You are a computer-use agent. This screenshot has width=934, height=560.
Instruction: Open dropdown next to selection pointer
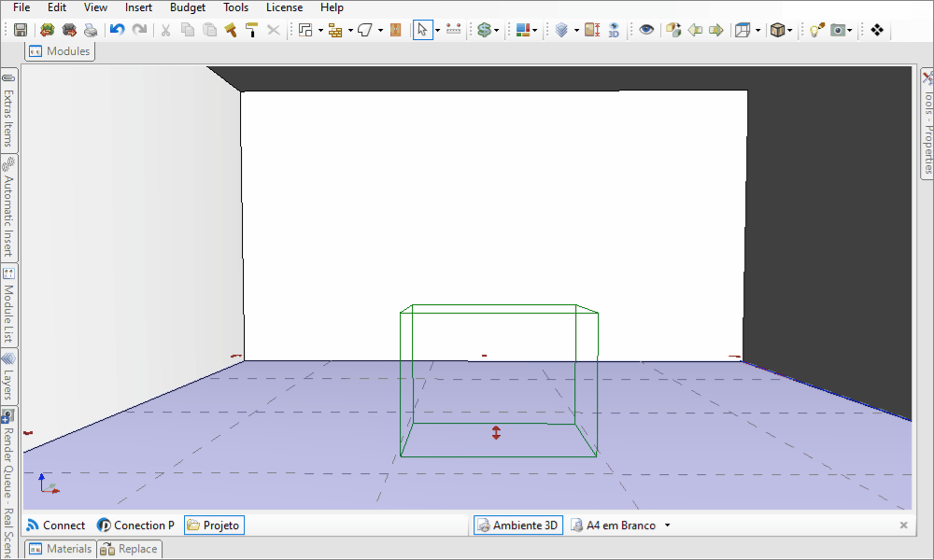(x=437, y=31)
